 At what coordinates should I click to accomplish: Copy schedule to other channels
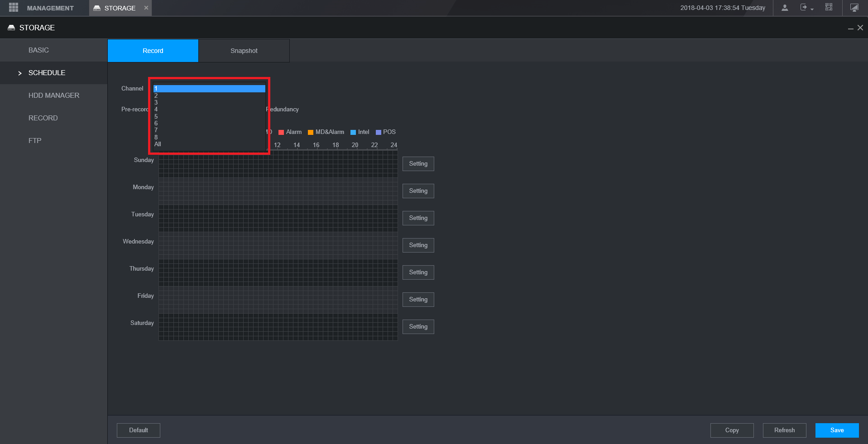coord(732,430)
